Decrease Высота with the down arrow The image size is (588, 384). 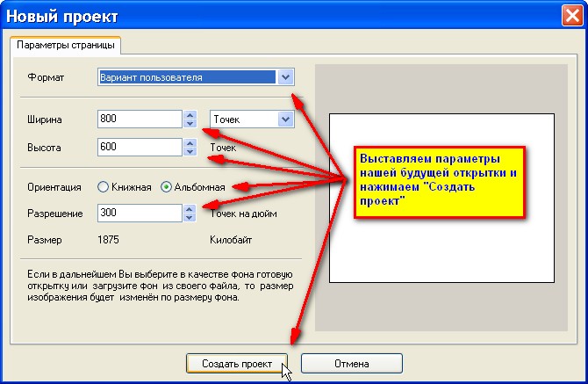tap(190, 151)
